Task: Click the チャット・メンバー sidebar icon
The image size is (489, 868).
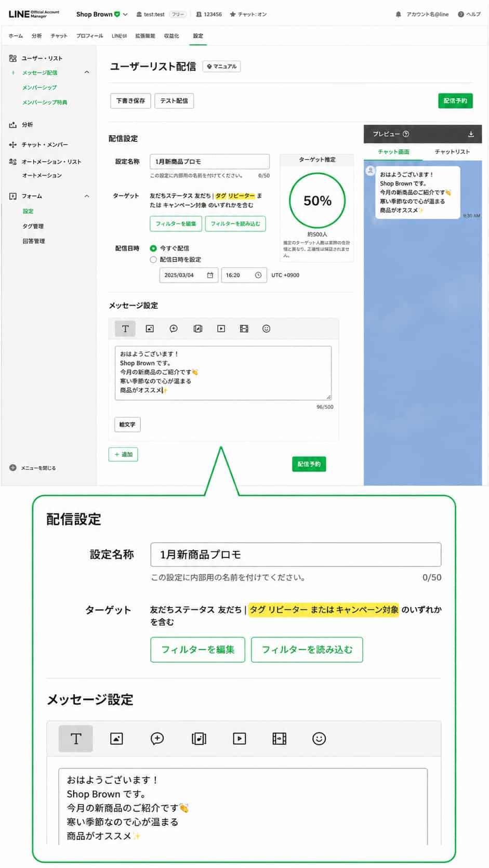Action: click(x=13, y=144)
